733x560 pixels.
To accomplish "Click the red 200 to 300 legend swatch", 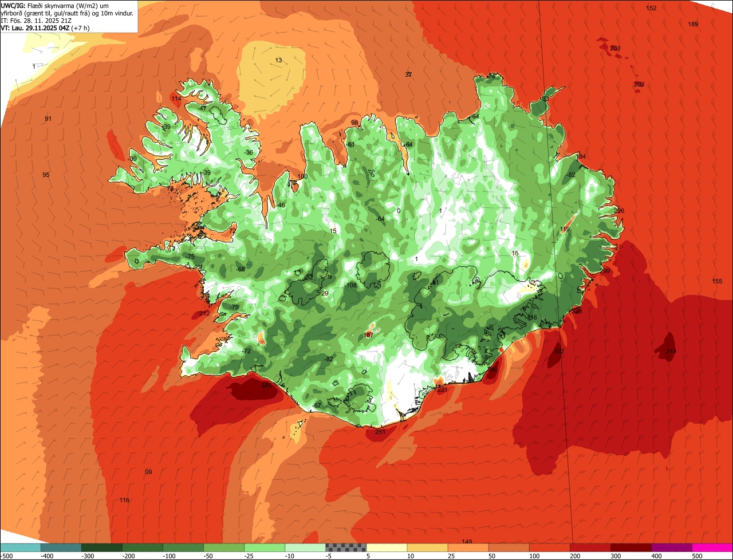I will point(590,547).
